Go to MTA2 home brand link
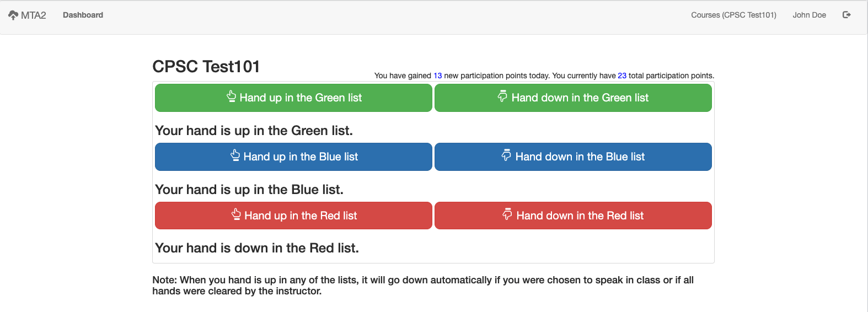Image resolution: width=868 pixels, height=312 pixels. pyautogui.click(x=27, y=15)
